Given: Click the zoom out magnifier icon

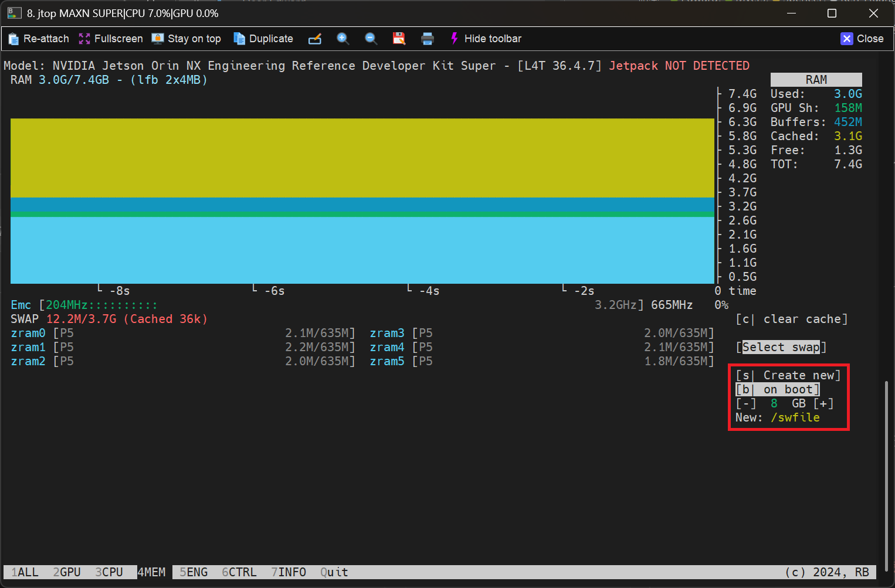Looking at the screenshot, I should coord(371,39).
